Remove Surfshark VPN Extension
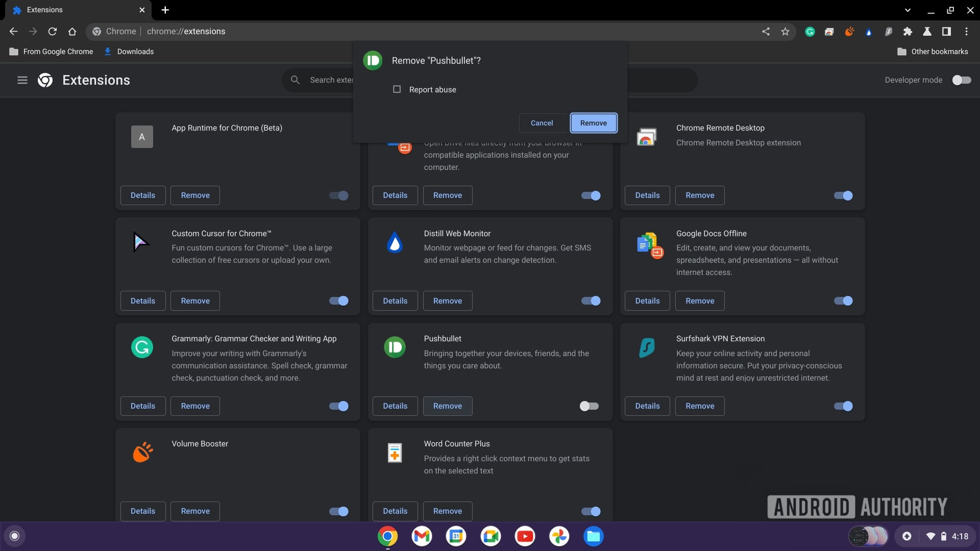The image size is (980, 551). click(700, 406)
